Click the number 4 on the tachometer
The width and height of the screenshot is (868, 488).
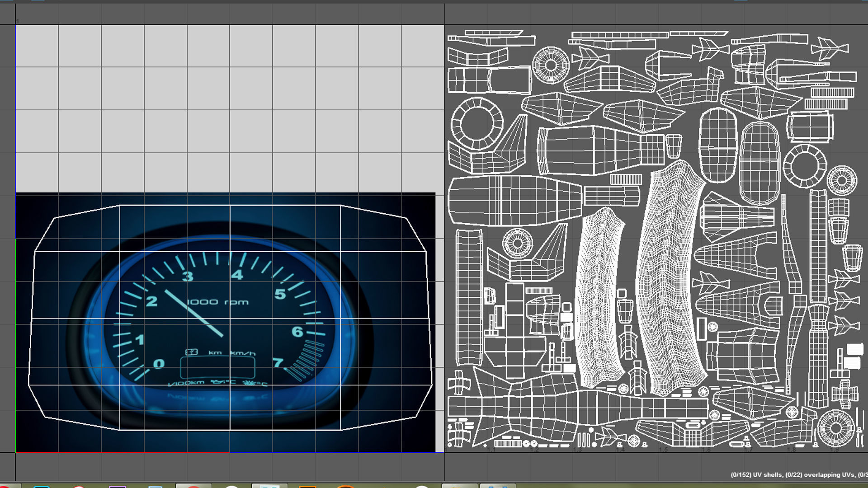pos(237,275)
